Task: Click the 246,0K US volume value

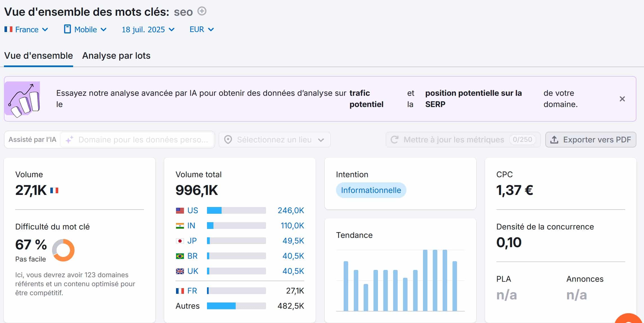Action: click(291, 210)
